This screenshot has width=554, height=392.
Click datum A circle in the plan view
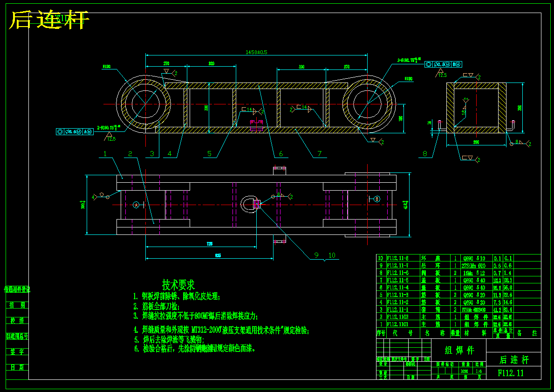[136, 205]
